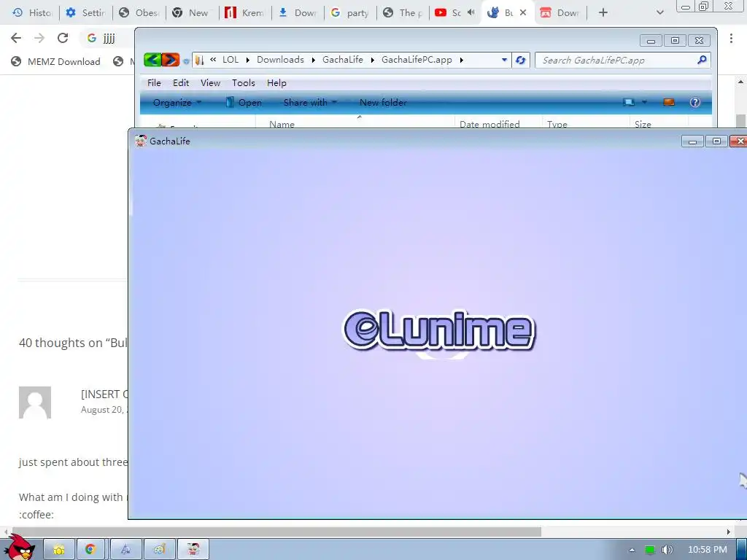Switch to the party Google tab
Screen dimensions: 747x560
coord(350,13)
